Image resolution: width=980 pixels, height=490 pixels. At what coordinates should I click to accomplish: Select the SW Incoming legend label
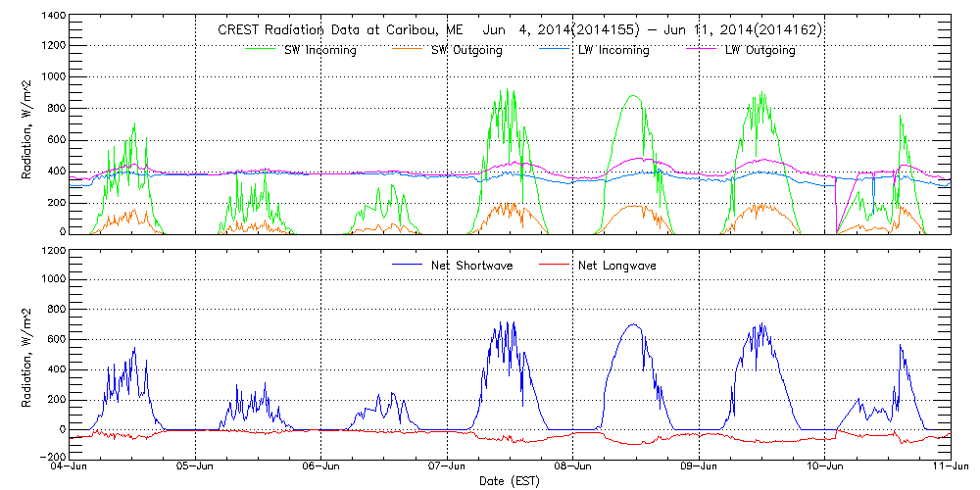pos(318,50)
